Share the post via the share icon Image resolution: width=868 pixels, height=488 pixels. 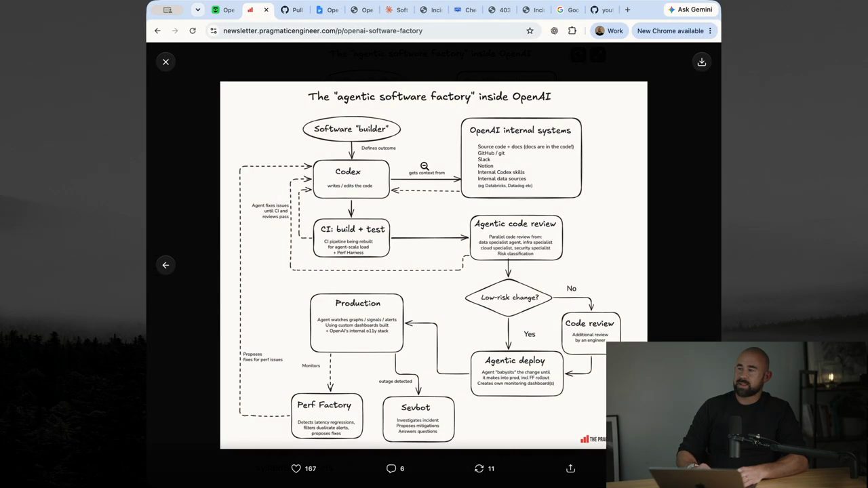570,468
